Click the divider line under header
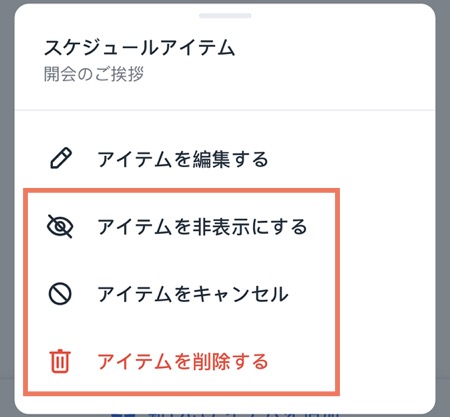Screen dimensions: 450x417 (225, 110)
